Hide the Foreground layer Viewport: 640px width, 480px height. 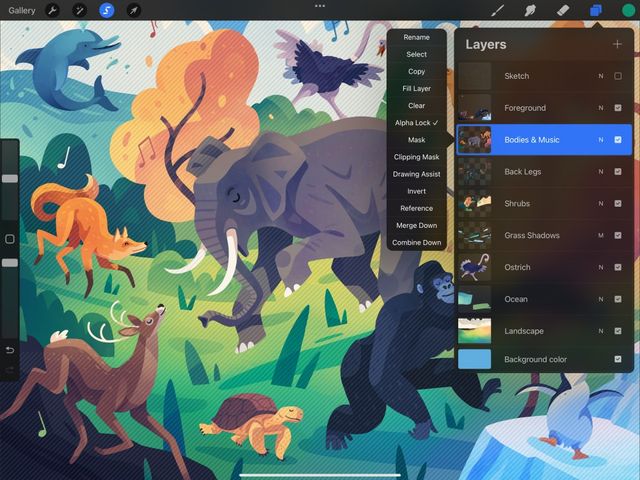[618, 108]
